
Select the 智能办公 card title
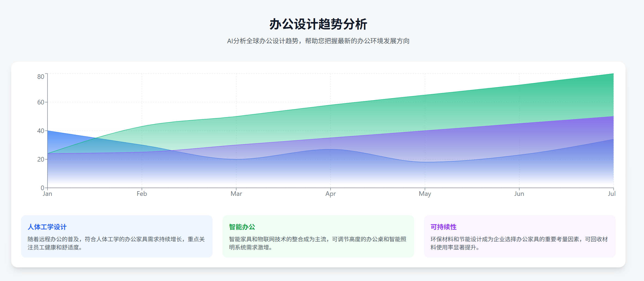pyautogui.click(x=242, y=227)
